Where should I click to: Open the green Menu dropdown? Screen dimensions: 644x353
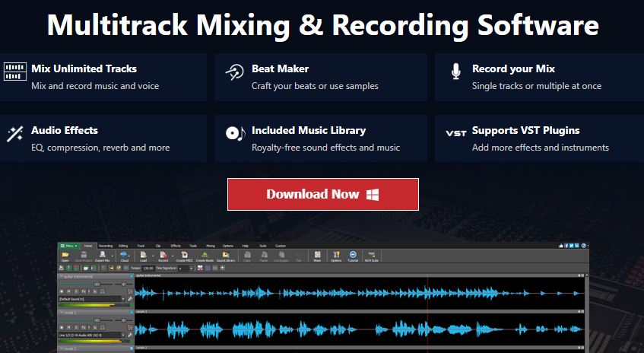[x=68, y=246]
